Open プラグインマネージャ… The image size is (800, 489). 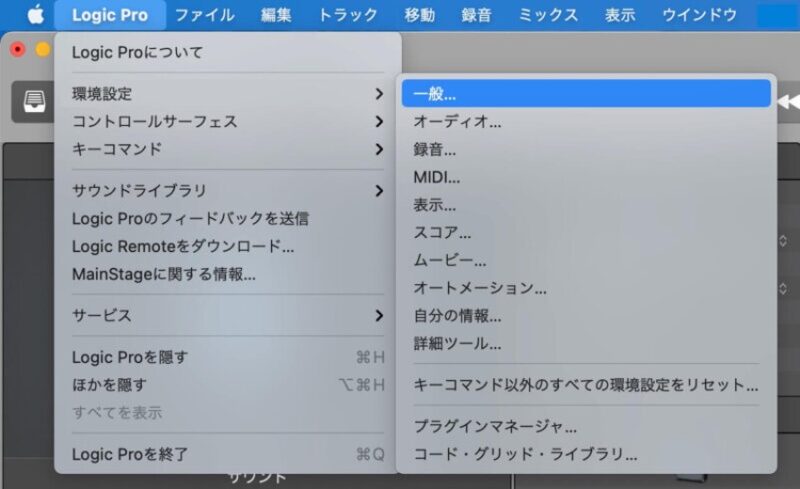tap(586, 426)
